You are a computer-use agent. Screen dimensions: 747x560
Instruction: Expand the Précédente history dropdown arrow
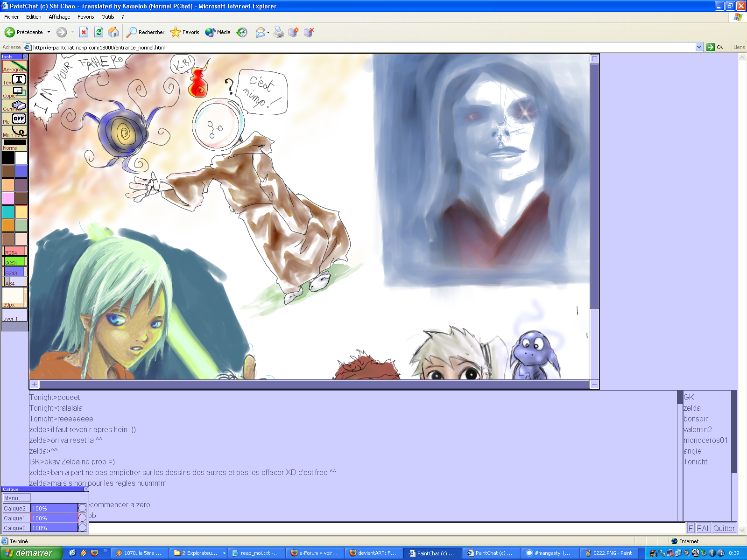[49, 32]
